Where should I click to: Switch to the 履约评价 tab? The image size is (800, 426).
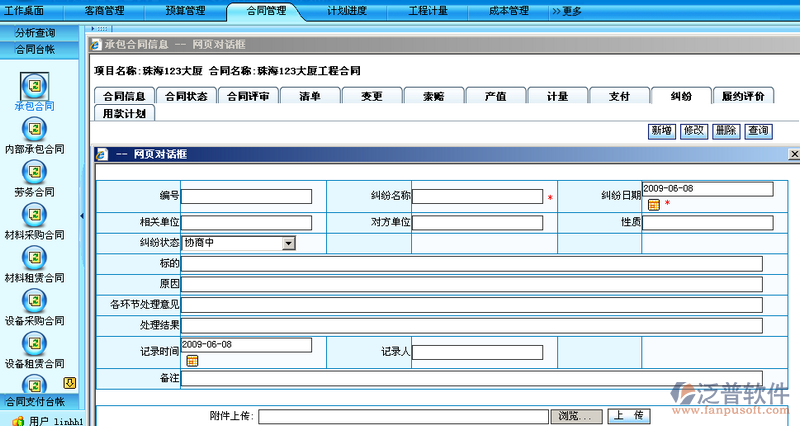(743, 96)
